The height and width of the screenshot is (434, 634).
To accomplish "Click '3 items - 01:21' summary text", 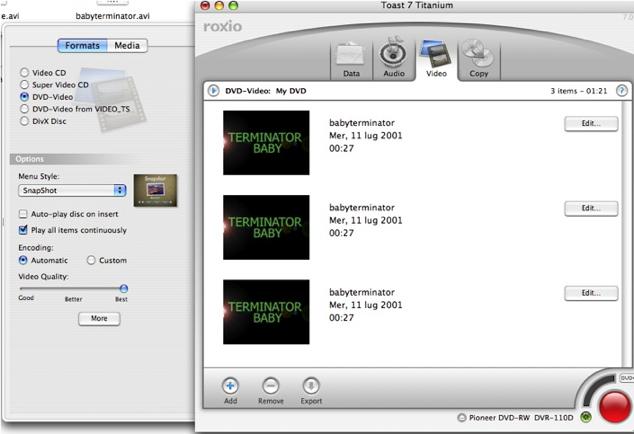I will click(579, 91).
